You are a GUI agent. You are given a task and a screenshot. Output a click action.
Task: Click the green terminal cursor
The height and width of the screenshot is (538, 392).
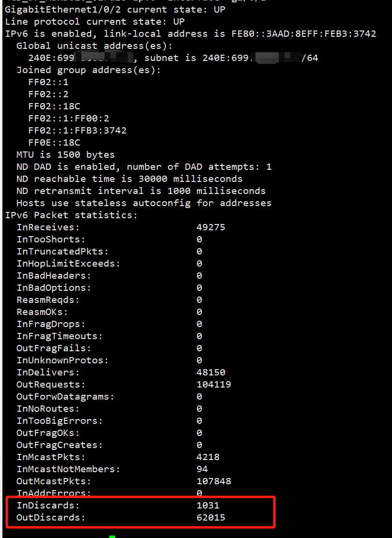112,536
